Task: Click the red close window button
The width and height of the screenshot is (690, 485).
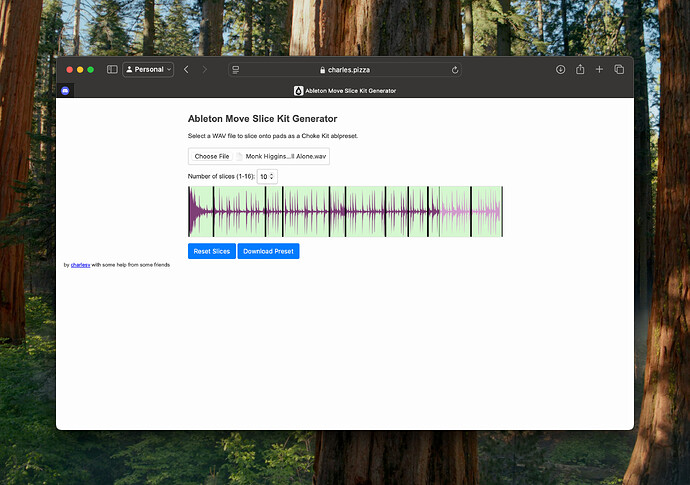Action: coord(70,70)
